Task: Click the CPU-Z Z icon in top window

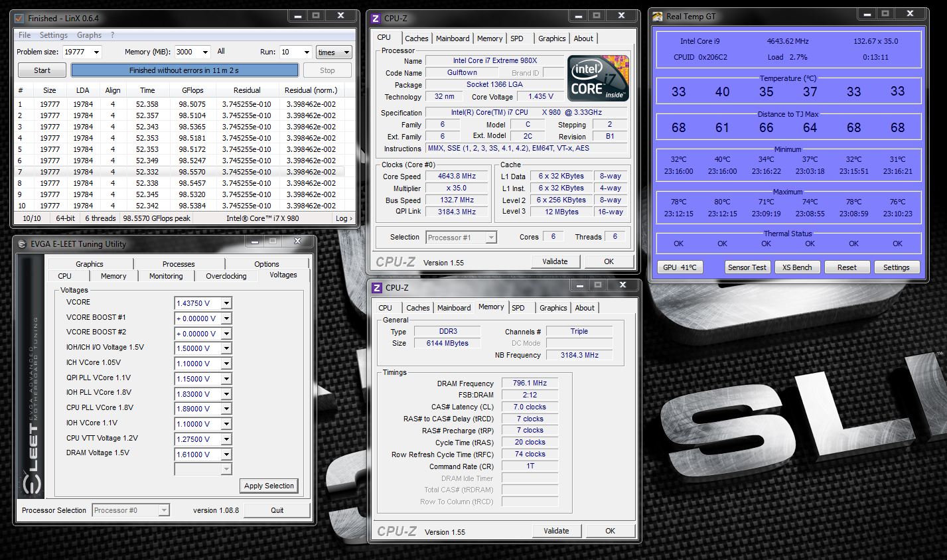Action: 376,19
